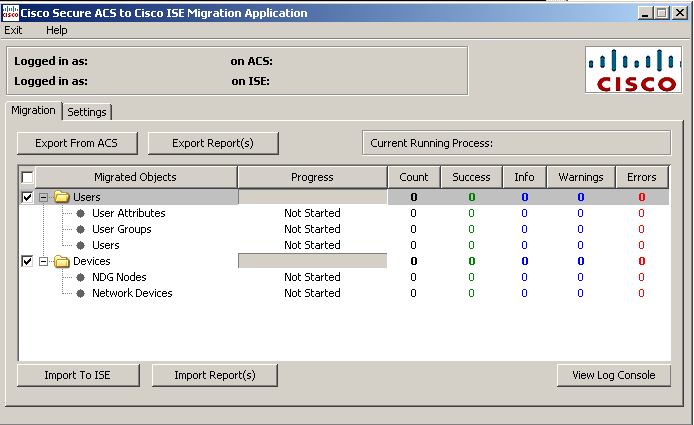Viewport: 694px width, 425px height.
Task: Click the Network Devices bullet icon
Action: pos(81,294)
